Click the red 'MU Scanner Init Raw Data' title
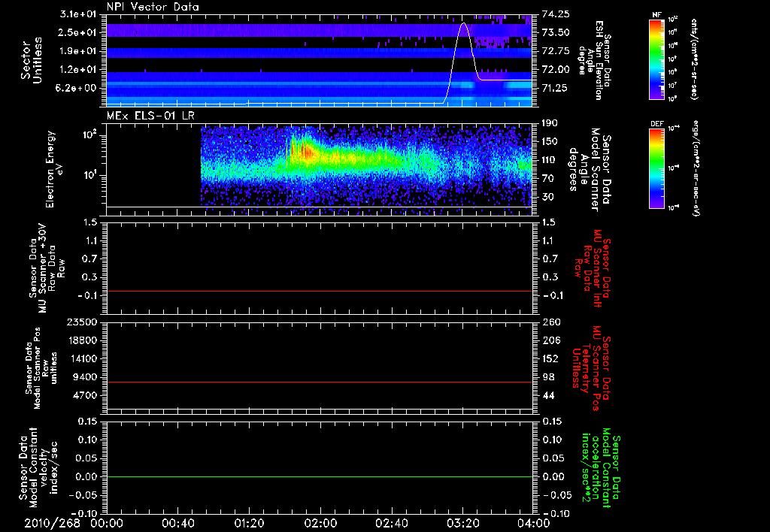Image resolution: width=770 pixels, height=532 pixels. [592, 268]
